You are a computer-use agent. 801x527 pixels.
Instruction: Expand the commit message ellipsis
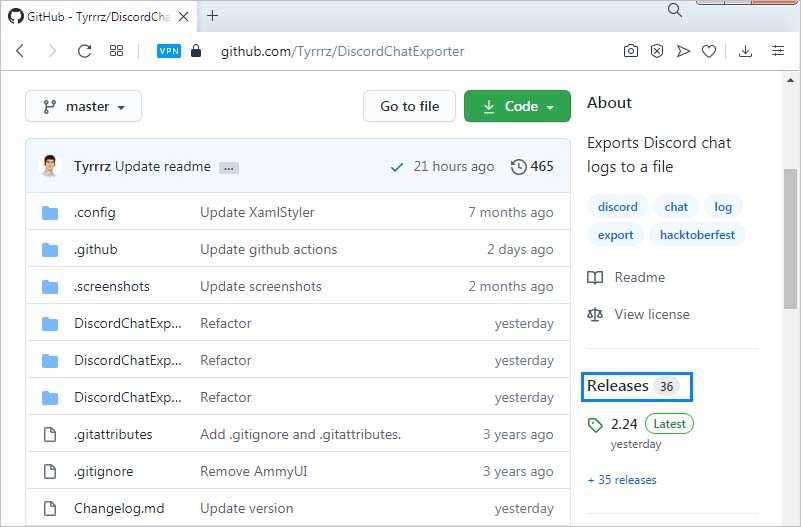click(229, 167)
